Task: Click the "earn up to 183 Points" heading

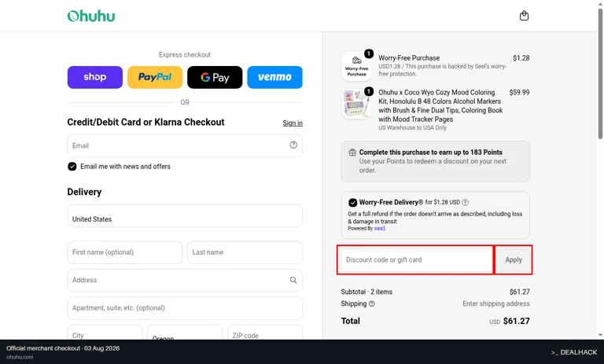Action: [431, 153]
